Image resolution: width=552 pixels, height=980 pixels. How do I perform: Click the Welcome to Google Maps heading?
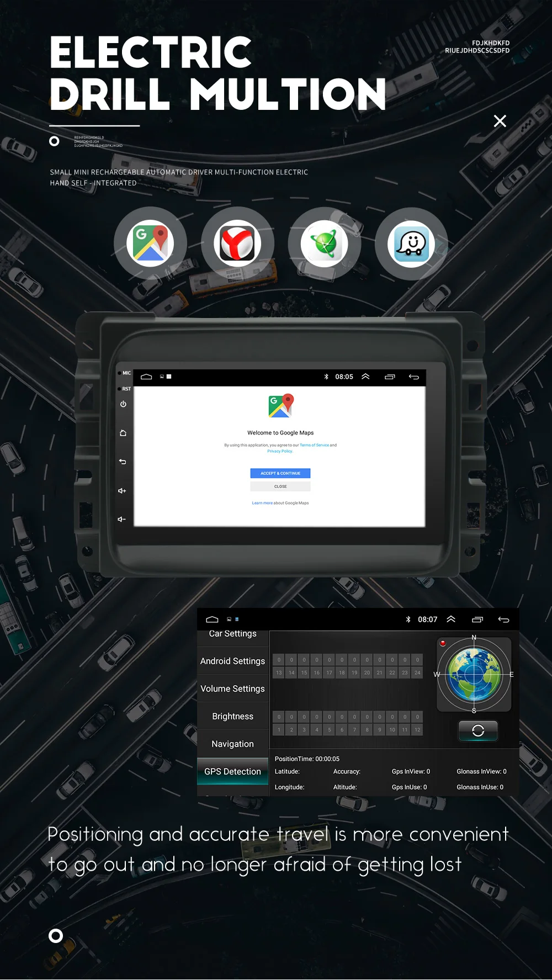(x=280, y=433)
